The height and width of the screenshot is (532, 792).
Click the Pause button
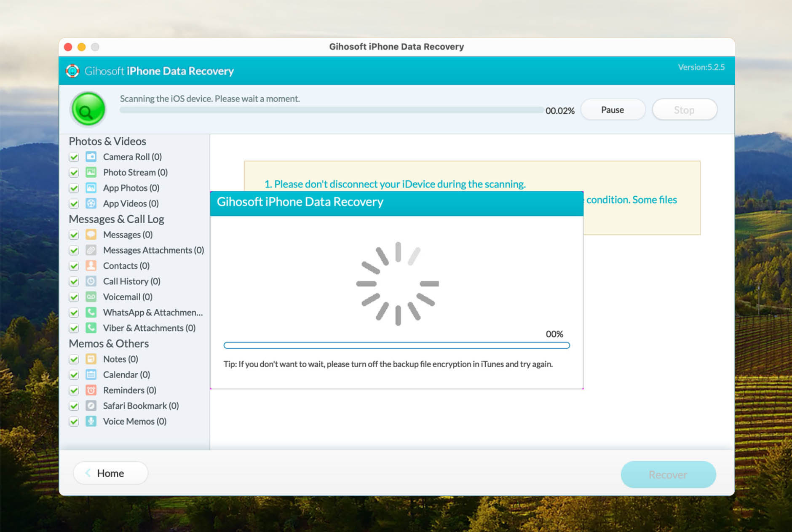(613, 110)
